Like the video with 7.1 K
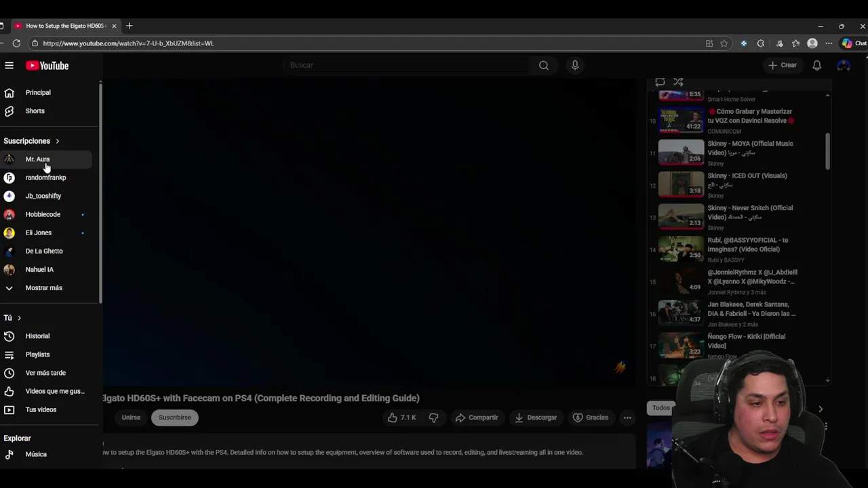This screenshot has width=868, height=488. click(401, 418)
